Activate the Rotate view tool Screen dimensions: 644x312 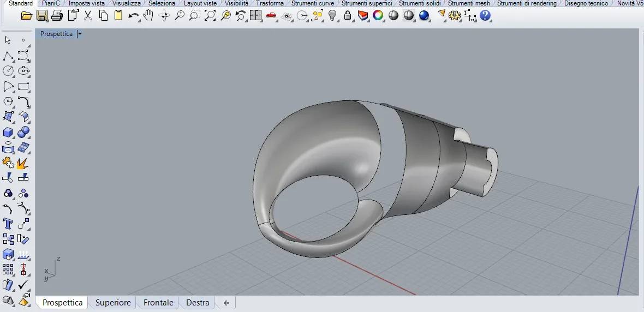point(164,16)
